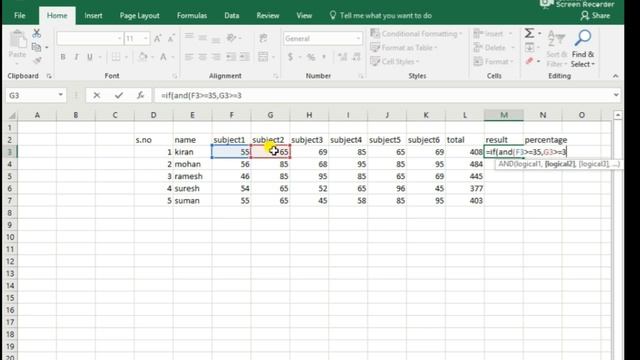Open the font size dropdown
Image resolution: width=640 pixels, height=360 pixels.
[146, 39]
